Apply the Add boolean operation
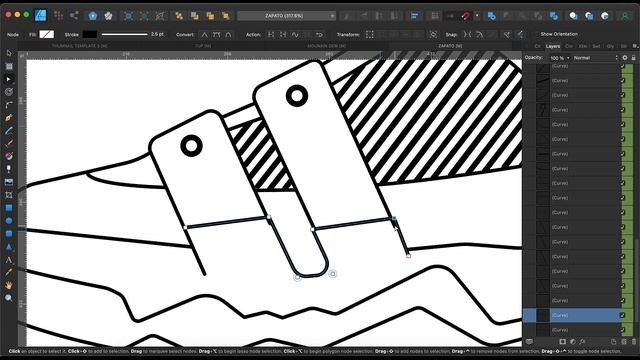The width and height of the screenshot is (640, 360). point(491,16)
